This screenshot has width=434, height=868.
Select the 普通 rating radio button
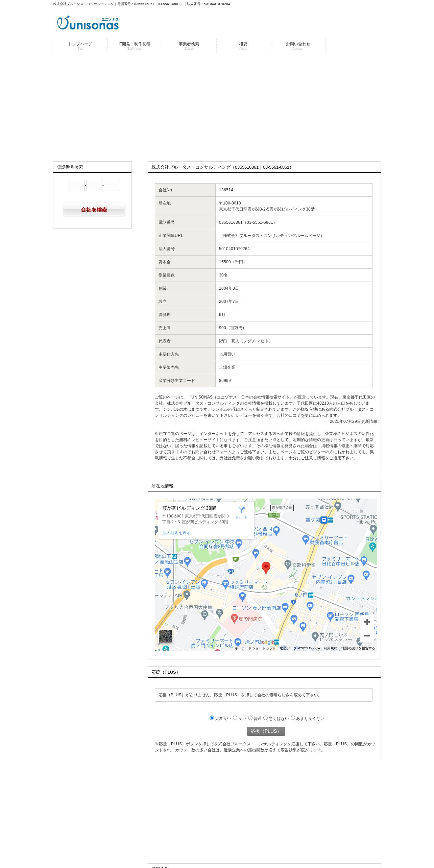(250, 718)
